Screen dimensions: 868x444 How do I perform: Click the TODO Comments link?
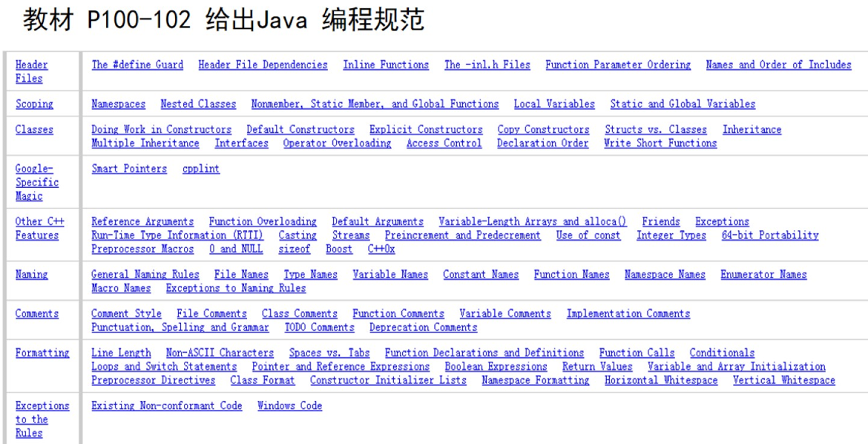click(x=320, y=327)
